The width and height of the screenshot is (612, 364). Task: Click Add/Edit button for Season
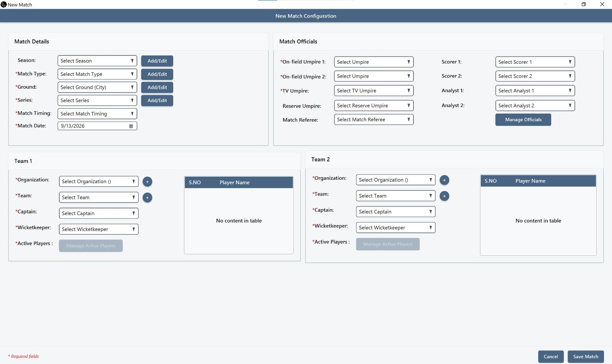tap(157, 61)
